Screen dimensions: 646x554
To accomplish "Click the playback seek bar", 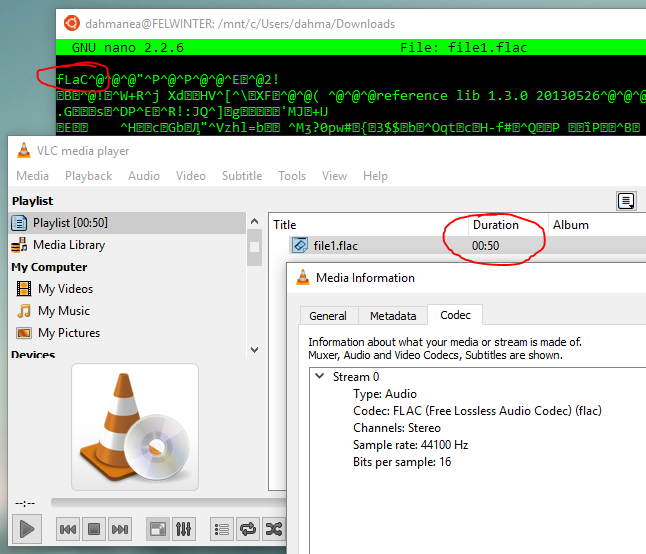I will pos(169,503).
